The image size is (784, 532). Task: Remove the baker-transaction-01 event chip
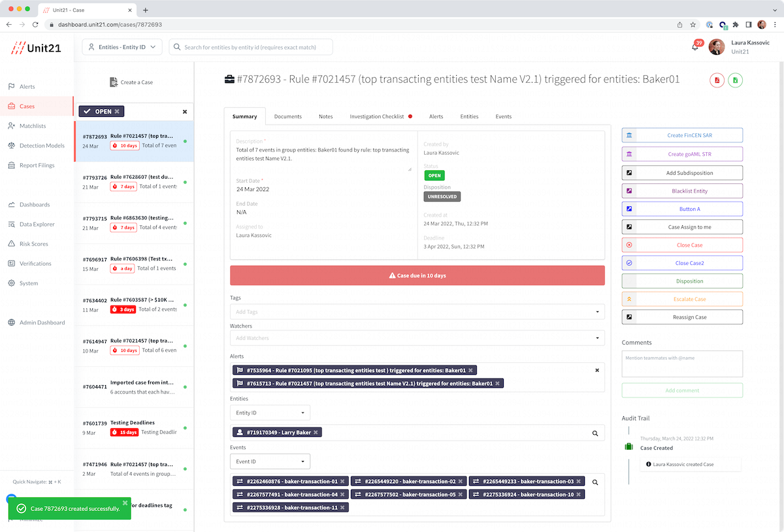click(342, 481)
